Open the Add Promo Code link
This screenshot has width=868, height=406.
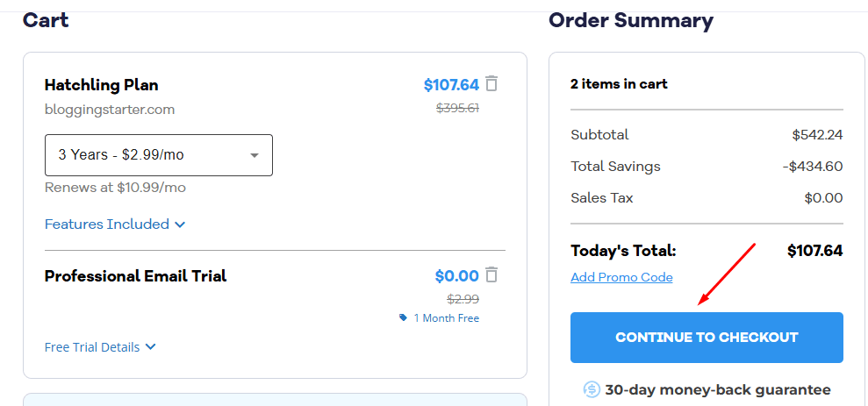tap(621, 277)
